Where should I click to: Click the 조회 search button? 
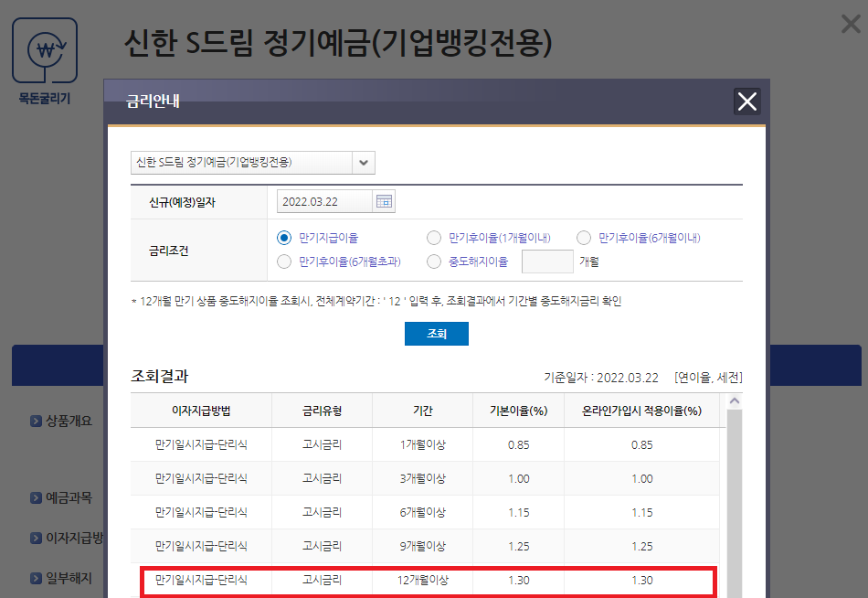[x=436, y=334]
